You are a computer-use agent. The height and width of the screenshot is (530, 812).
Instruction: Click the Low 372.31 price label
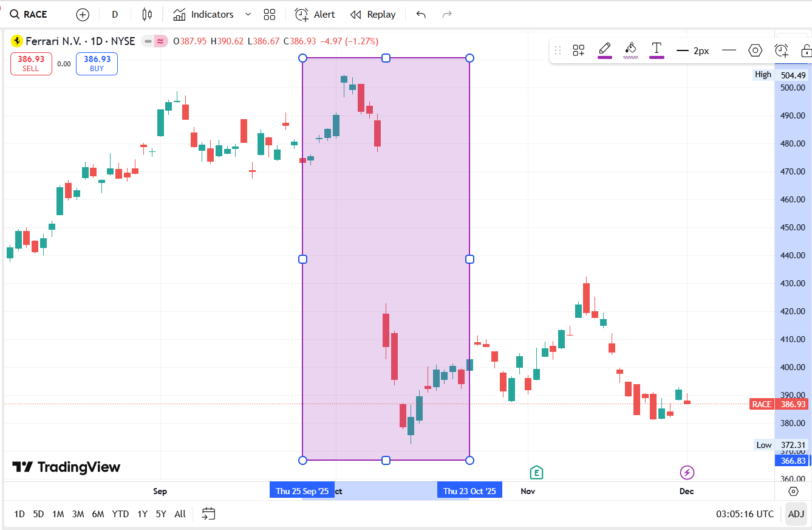coord(782,445)
